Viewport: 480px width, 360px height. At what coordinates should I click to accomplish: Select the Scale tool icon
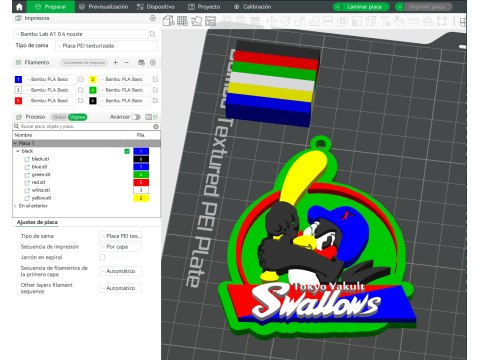[299, 22]
